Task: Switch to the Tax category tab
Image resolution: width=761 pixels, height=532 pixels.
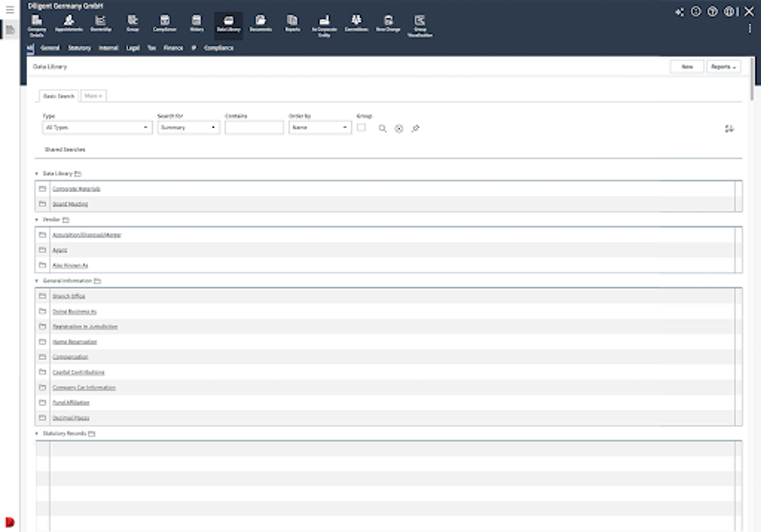Action: coord(152,48)
